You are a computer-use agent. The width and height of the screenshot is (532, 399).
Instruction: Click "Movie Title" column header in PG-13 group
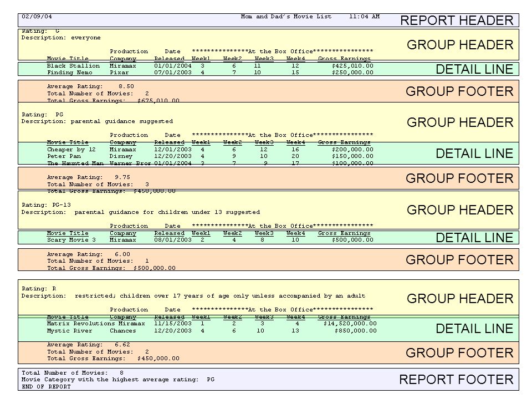click(x=68, y=233)
